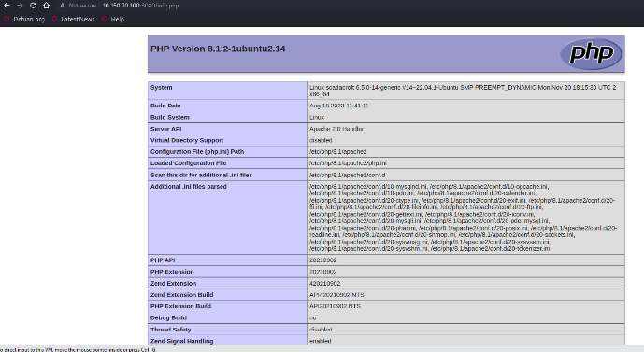Select the Zend Extension Build label
Image resolution: width=644 pixels, height=352 pixels.
pos(182,294)
